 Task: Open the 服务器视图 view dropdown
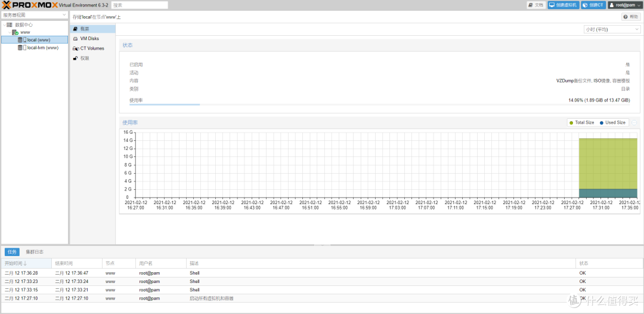pyautogui.click(x=35, y=15)
